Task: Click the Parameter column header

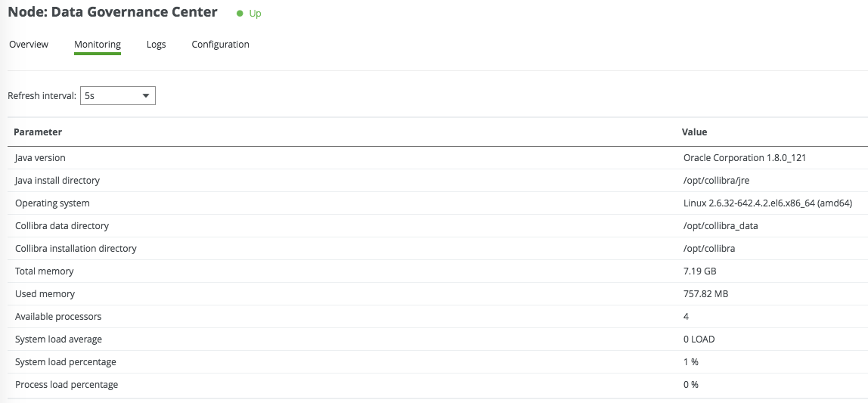Action: [38, 132]
